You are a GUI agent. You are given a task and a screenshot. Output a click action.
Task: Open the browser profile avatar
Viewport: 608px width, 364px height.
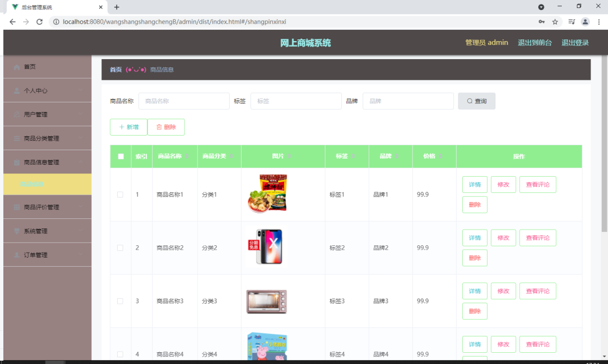pos(585,22)
